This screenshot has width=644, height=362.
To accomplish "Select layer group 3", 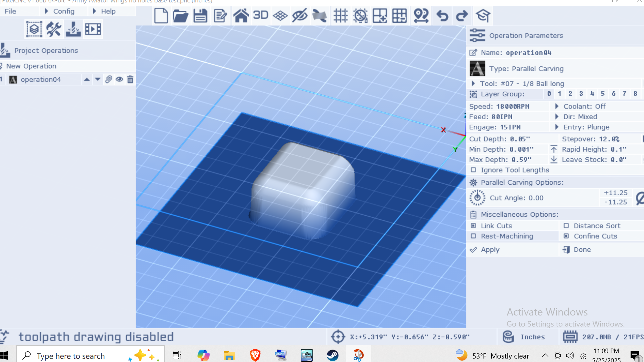I will pos(581,94).
